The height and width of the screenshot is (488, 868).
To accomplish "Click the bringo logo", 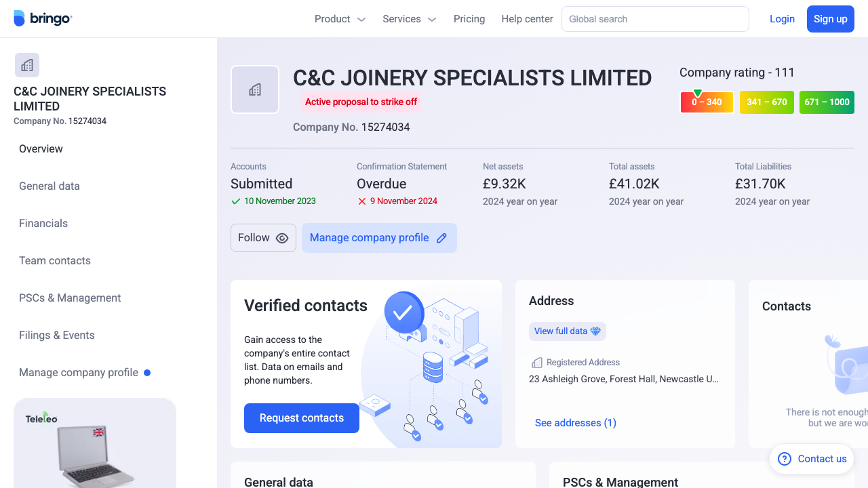I will [x=43, y=18].
